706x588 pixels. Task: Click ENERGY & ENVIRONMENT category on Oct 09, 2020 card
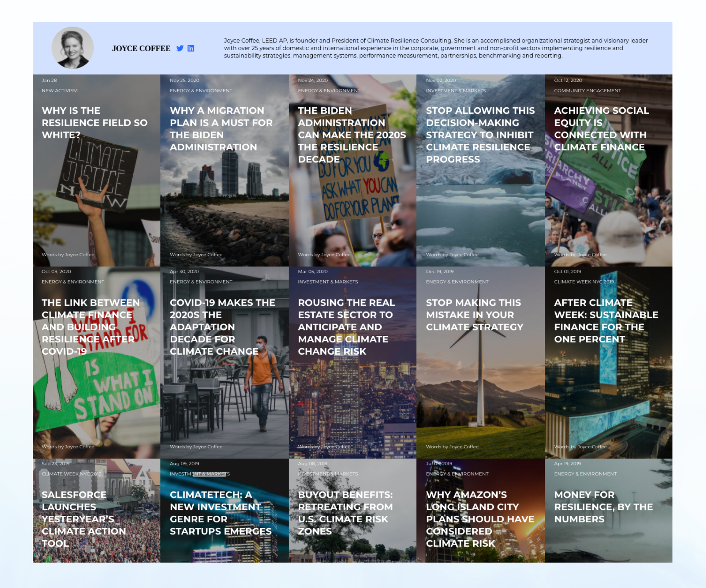[73, 282]
